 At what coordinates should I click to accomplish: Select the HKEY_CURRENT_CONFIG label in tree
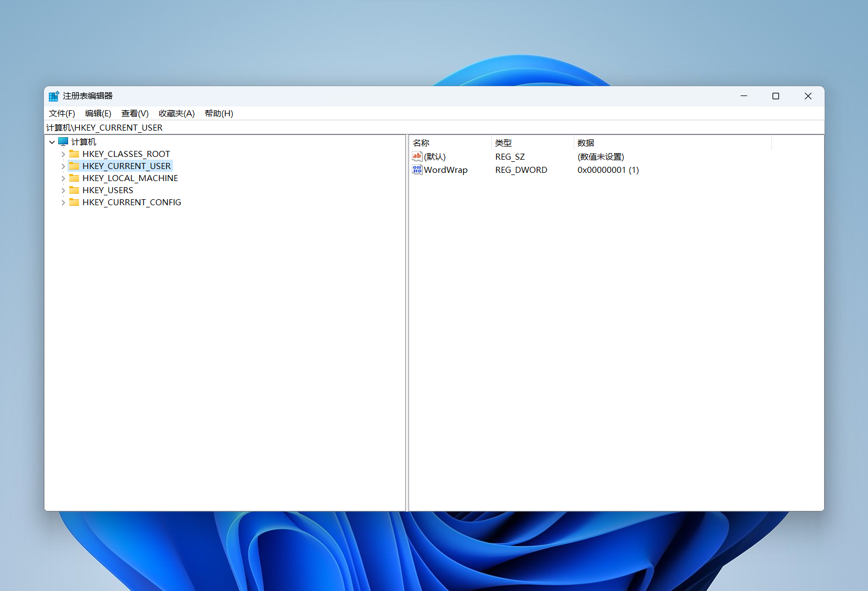coord(132,202)
